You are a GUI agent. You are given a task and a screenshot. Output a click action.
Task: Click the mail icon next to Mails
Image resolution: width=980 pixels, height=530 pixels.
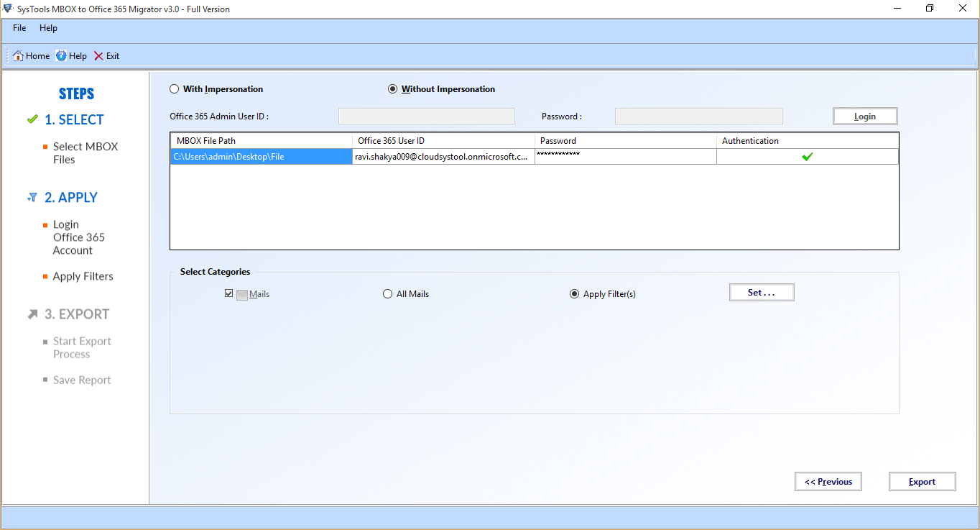tap(241, 294)
